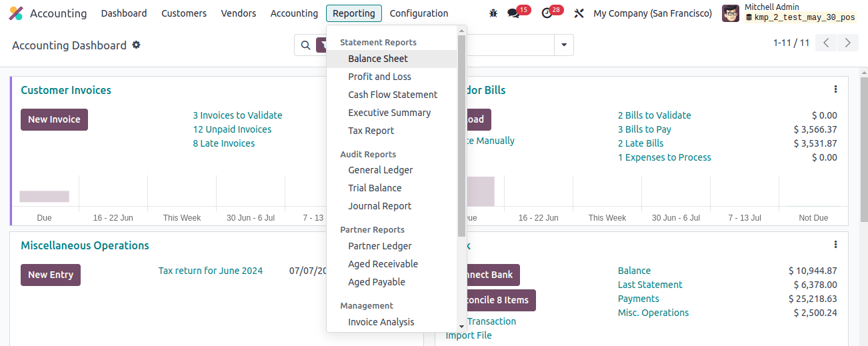Screen dimensions: 868x346
Task: Open Partner Ledger report
Action: 392,246
